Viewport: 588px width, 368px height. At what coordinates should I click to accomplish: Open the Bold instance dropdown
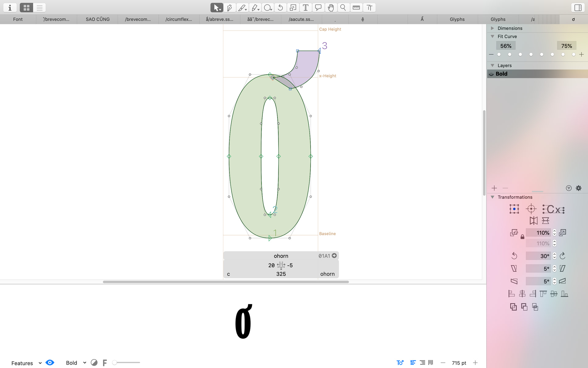click(76, 363)
